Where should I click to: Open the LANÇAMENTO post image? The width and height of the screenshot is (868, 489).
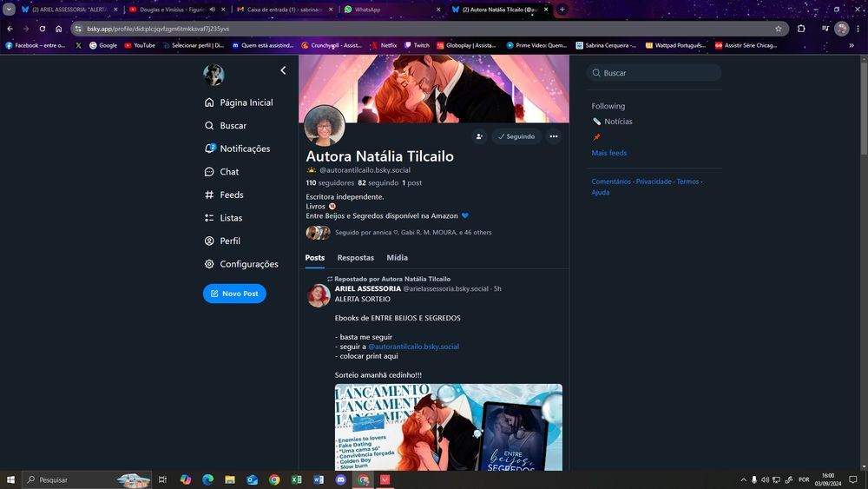point(449,427)
